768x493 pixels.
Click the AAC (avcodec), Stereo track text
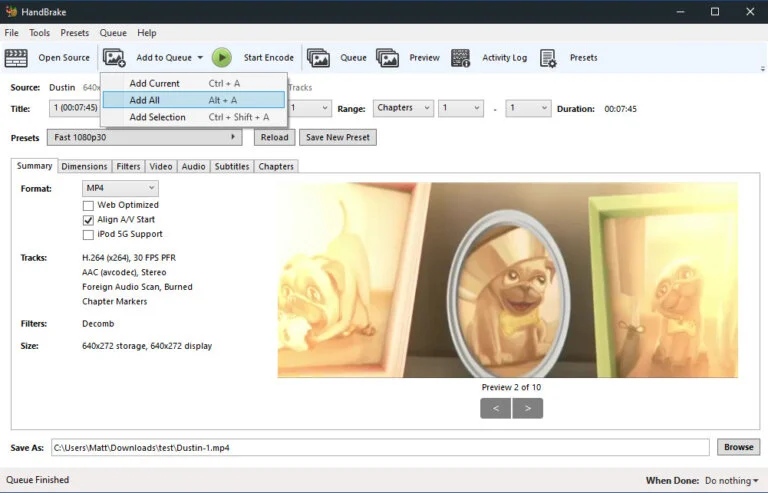pos(124,272)
